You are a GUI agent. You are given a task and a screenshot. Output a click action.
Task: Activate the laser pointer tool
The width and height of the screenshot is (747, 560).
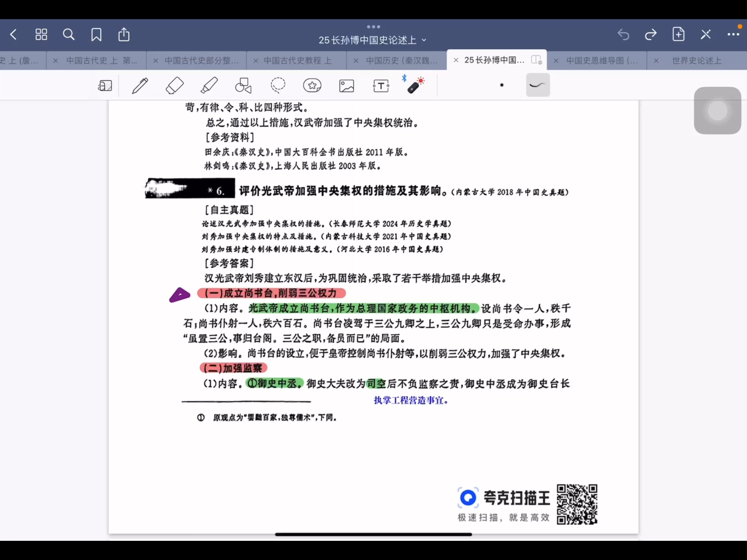point(415,85)
